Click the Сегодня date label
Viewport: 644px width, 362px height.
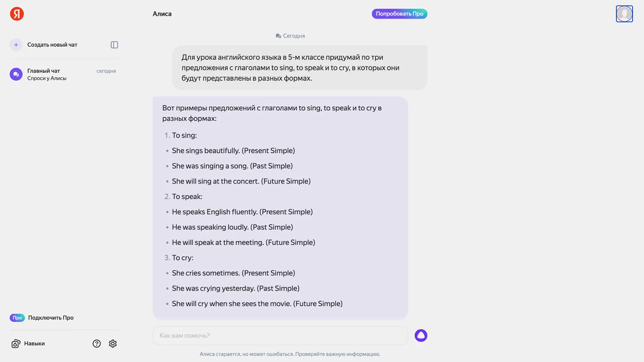(x=294, y=36)
